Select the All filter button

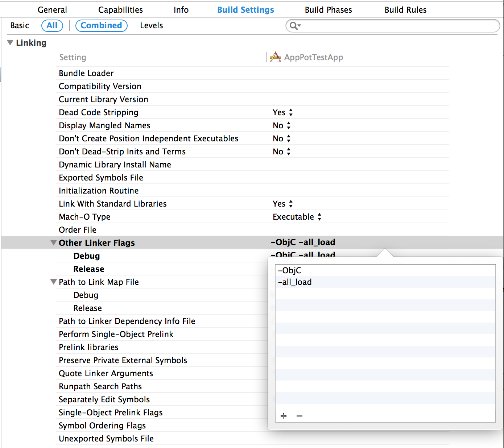(52, 25)
